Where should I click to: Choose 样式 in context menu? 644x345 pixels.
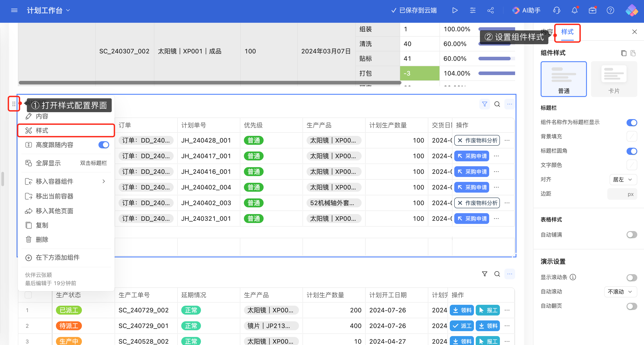click(x=66, y=130)
